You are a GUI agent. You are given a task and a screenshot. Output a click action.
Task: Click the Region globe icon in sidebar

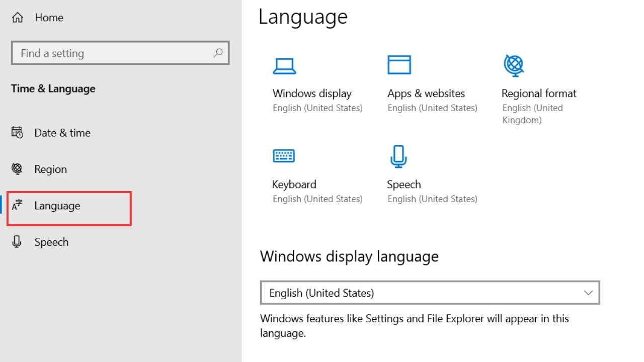coord(17,169)
